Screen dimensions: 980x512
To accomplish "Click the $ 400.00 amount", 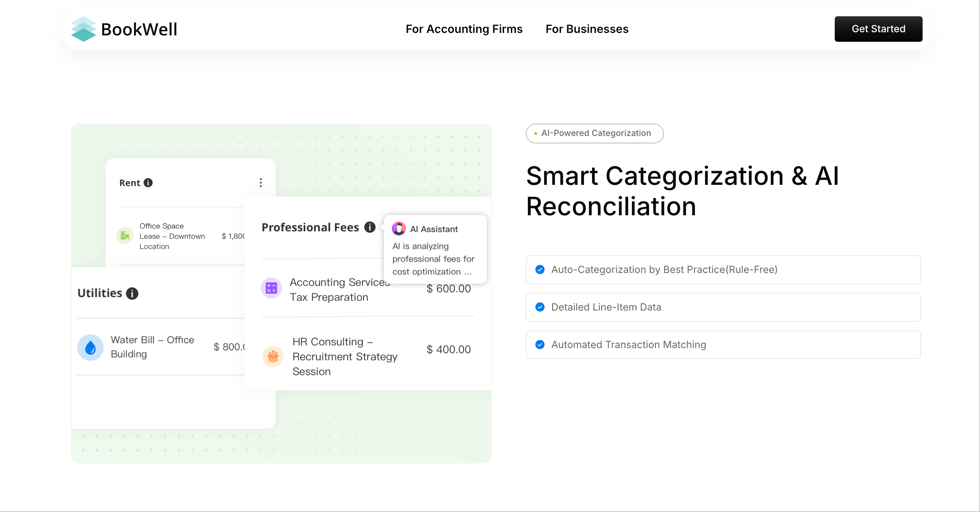I will pos(449,349).
